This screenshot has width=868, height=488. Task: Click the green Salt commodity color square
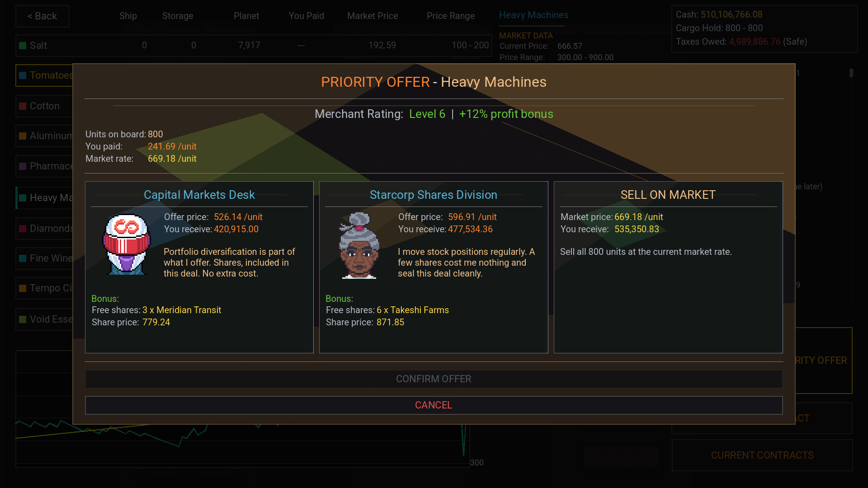click(x=23, y=46)
